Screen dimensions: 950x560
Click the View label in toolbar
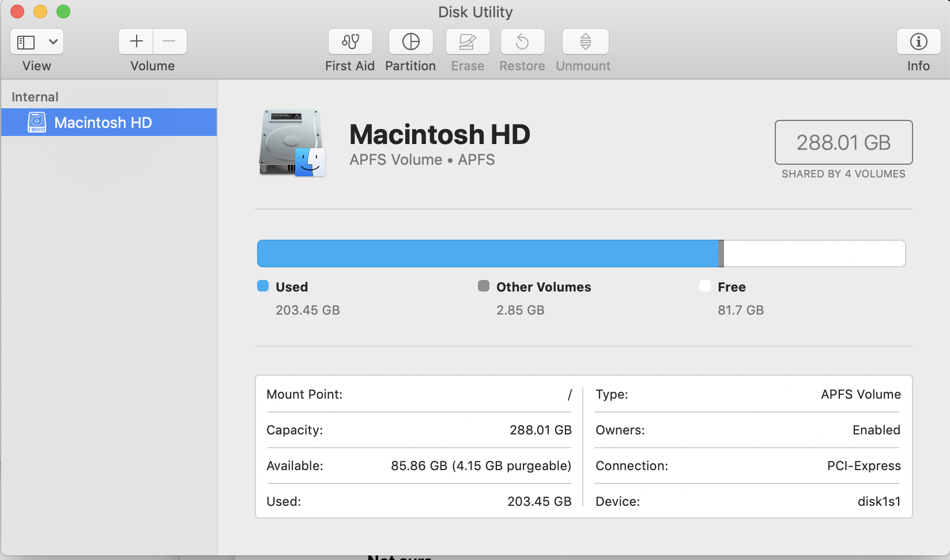[x=37, y=66]
